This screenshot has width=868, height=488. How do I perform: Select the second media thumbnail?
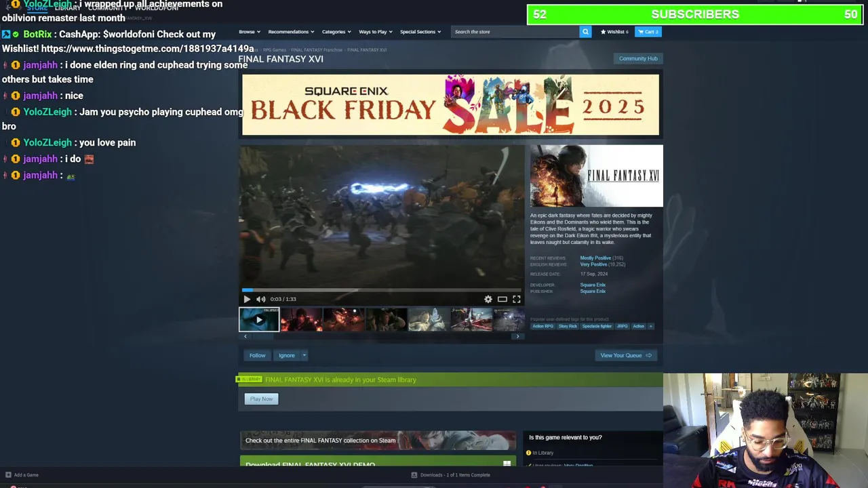302,319
